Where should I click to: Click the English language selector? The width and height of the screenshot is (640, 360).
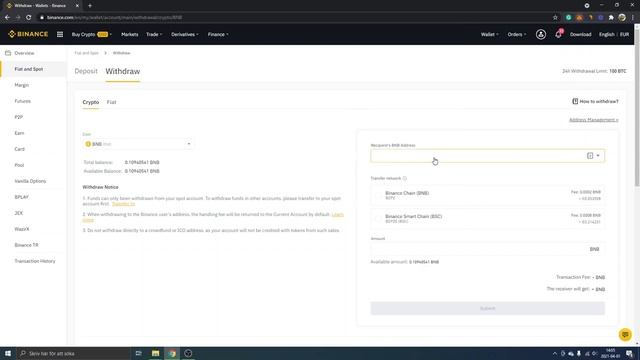point(607,35)
